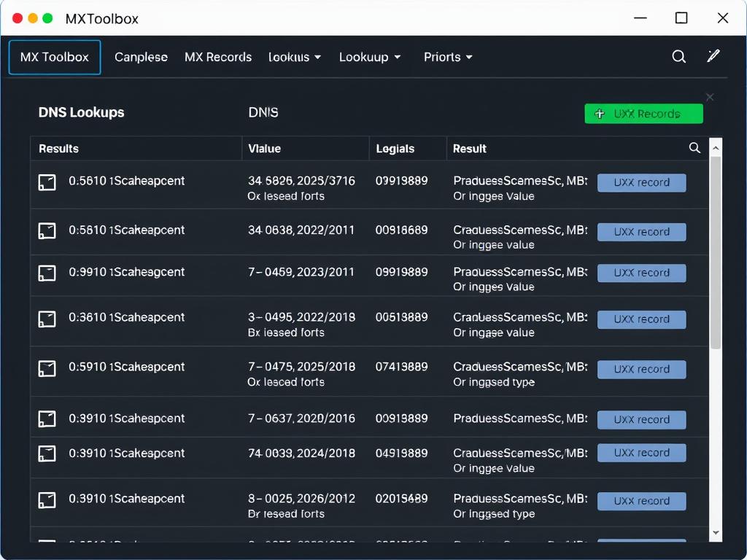Click UXX record button for 34 0638, 2022/2011 row

click(x=642, y=232)
